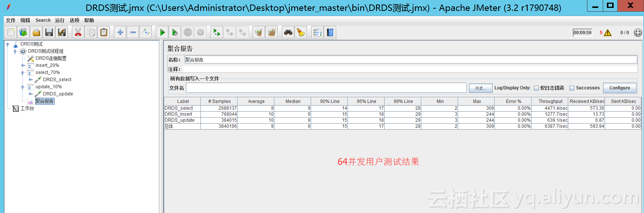Expand the insert_20% node toggle
Viewport: 644px width, 213px height.
tap(22, 65)
